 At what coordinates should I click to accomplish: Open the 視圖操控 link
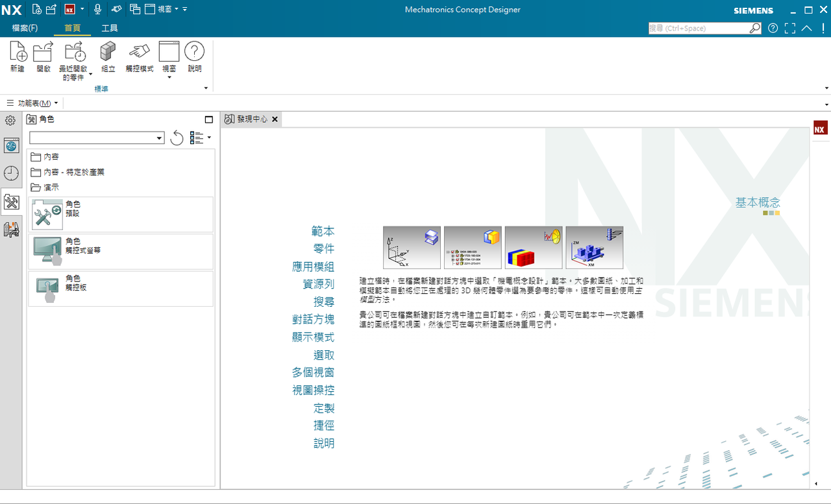[313, 390]
